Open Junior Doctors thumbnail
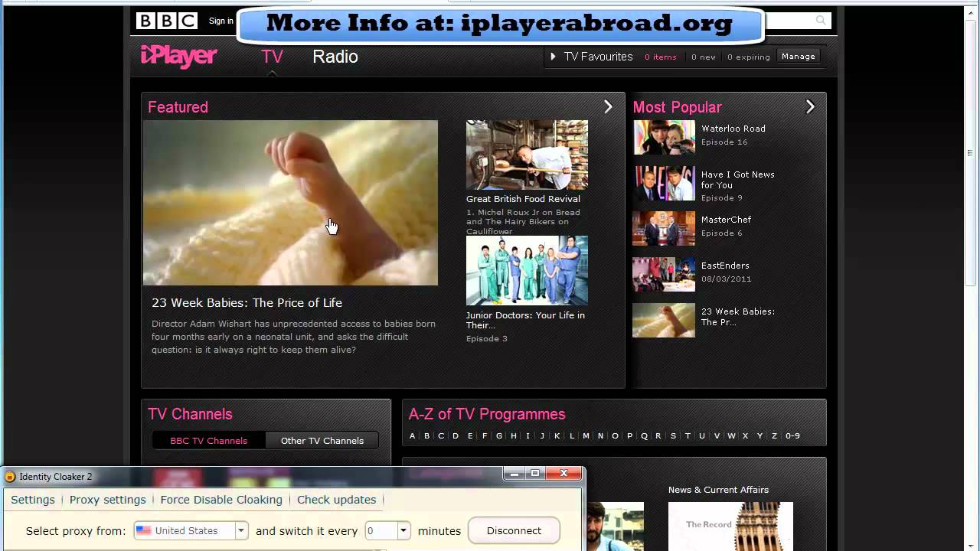This screenshot has height=551, width=980. [x=527, y=270]
